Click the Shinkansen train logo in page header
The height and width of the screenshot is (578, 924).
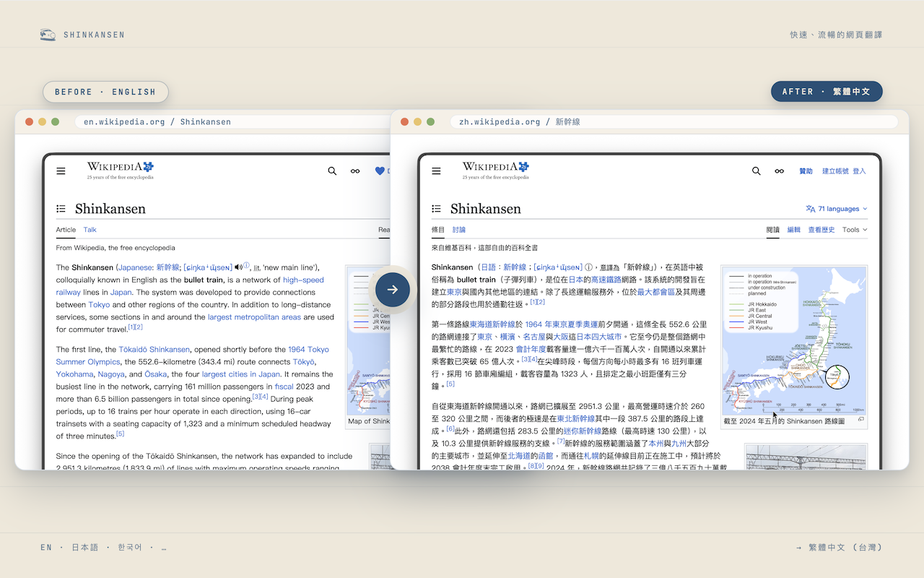click(x=48, y=35)
